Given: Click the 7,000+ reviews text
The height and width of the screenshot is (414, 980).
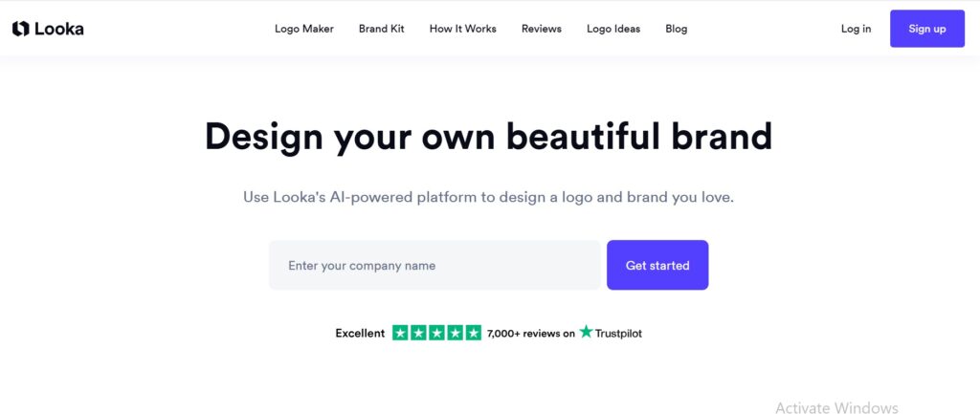Looking at the screenshot, I should [x=530, y=334].
